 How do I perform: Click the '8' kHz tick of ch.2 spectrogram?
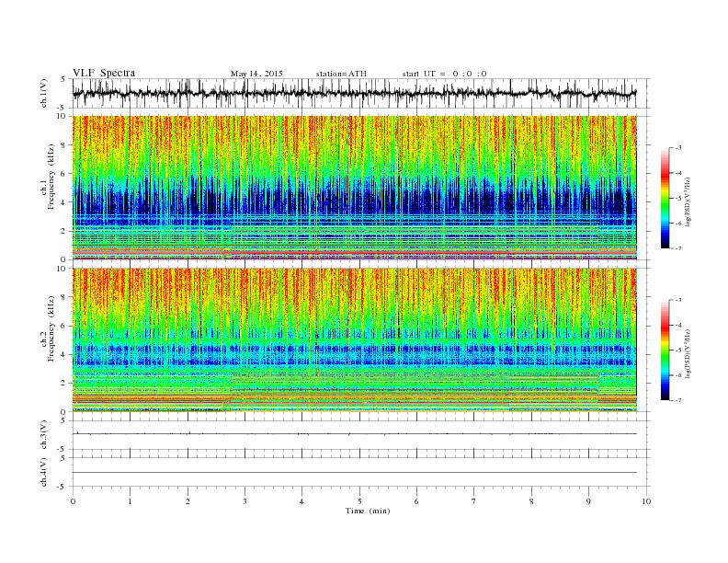tap(64, 297)
